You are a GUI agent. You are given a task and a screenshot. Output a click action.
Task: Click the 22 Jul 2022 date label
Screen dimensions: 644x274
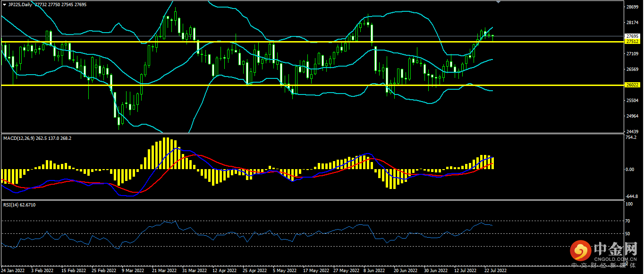tap(495, 271)
